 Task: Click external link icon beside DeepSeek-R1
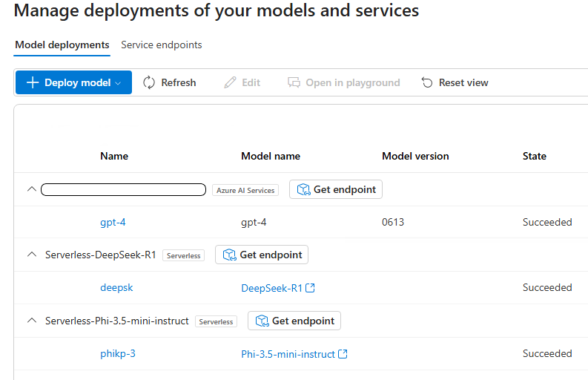tap(311, 288)
